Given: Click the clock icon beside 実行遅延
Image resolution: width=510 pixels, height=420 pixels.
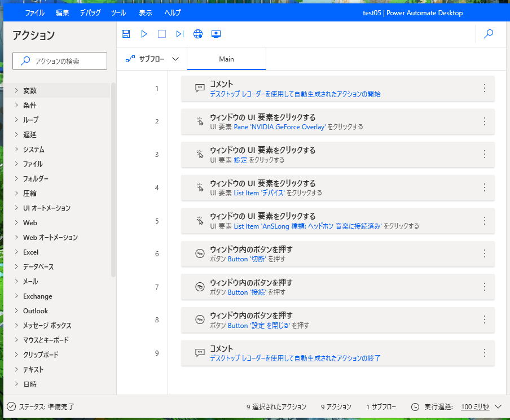Looking at the screenshot, I should pos(415,406).
